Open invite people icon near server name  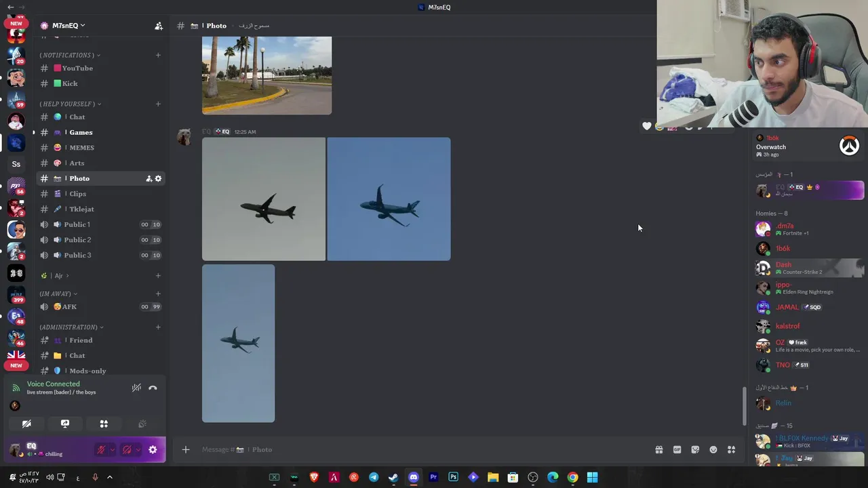159,26
